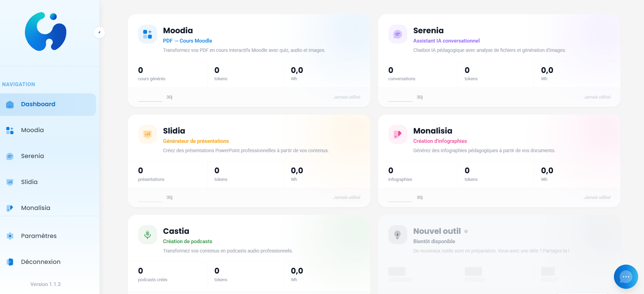Click the Moodia card icon
This screenshot has height=294, width=644.
click(148, 34)
